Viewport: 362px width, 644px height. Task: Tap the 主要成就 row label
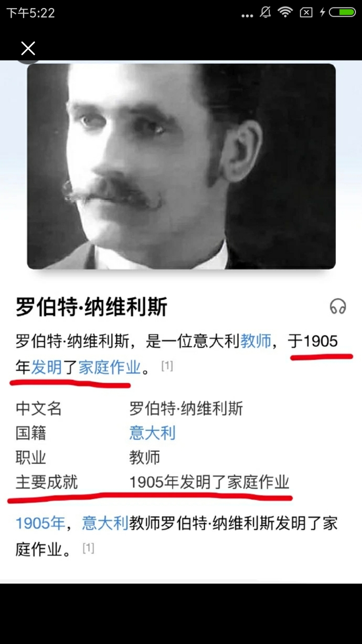point(47,482)
